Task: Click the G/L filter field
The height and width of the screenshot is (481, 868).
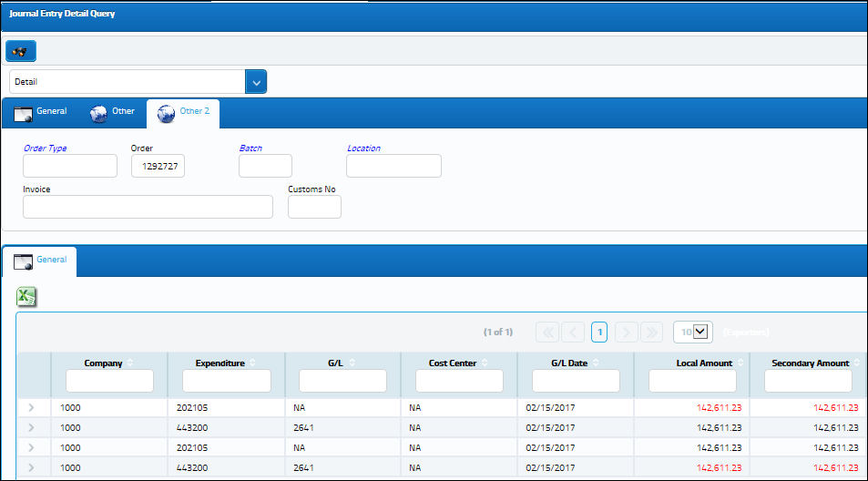Action: [x=342, y=381]
